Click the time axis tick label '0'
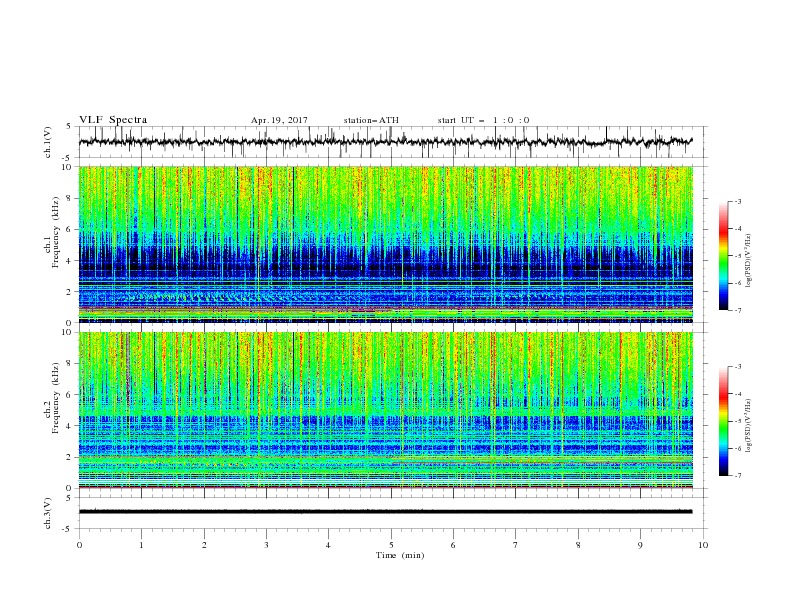Viewport: 792px width, 612px height. 79,545
